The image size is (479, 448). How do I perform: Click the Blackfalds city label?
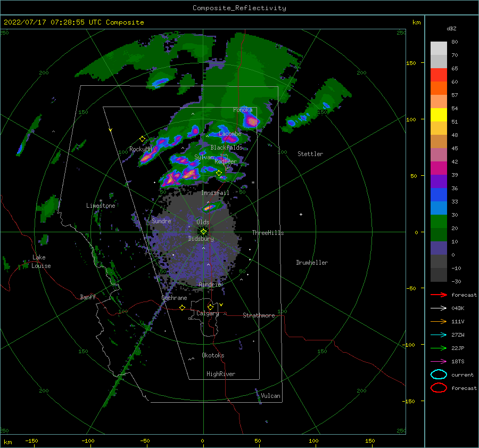(x=226, y=148)
